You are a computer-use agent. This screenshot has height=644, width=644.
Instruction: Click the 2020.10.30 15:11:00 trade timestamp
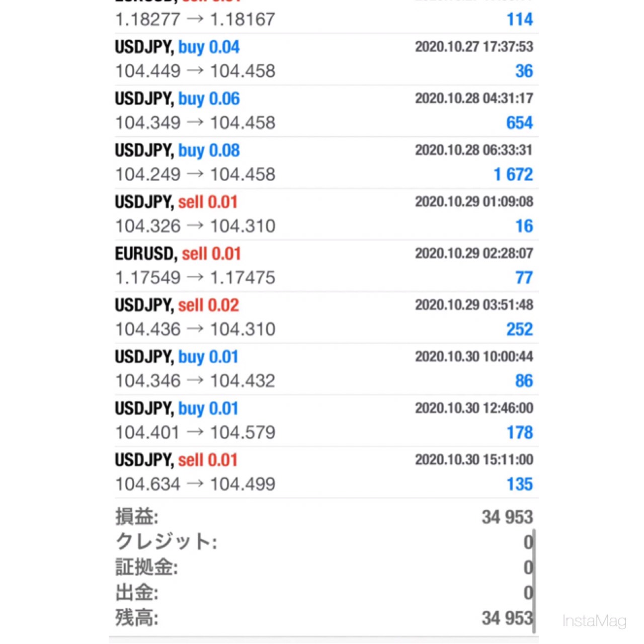(473, 460)
